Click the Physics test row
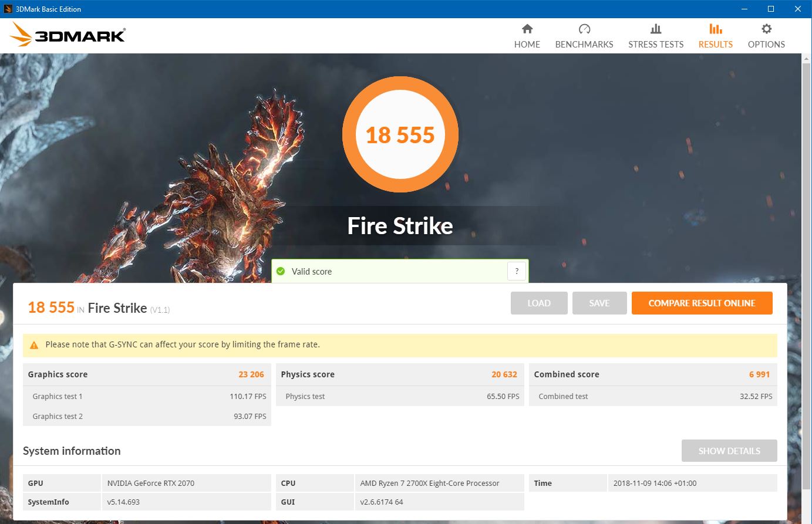 [400, 397]
